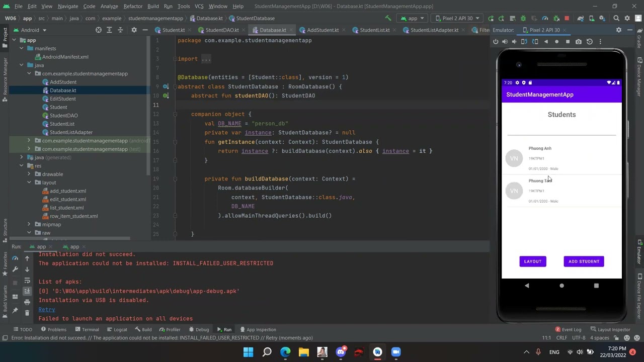The width and height of the screenshot is (644, 362).
Task: Expand the mipmap folder
Action: coord(29,224)
